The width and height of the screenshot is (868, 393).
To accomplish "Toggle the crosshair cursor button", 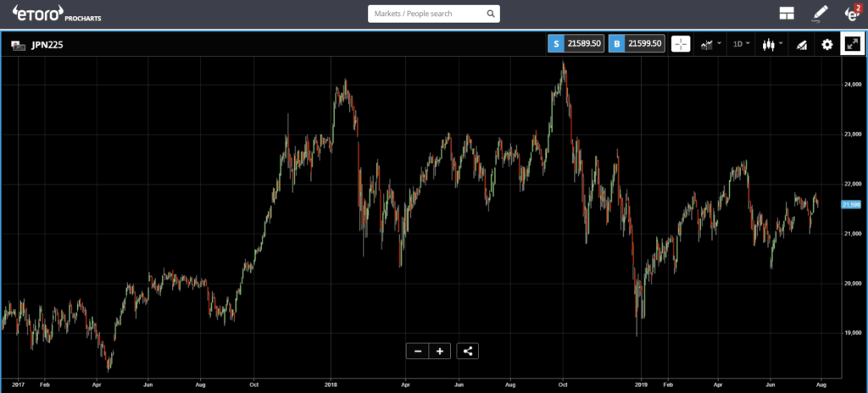I will click(x=681, y=44).
